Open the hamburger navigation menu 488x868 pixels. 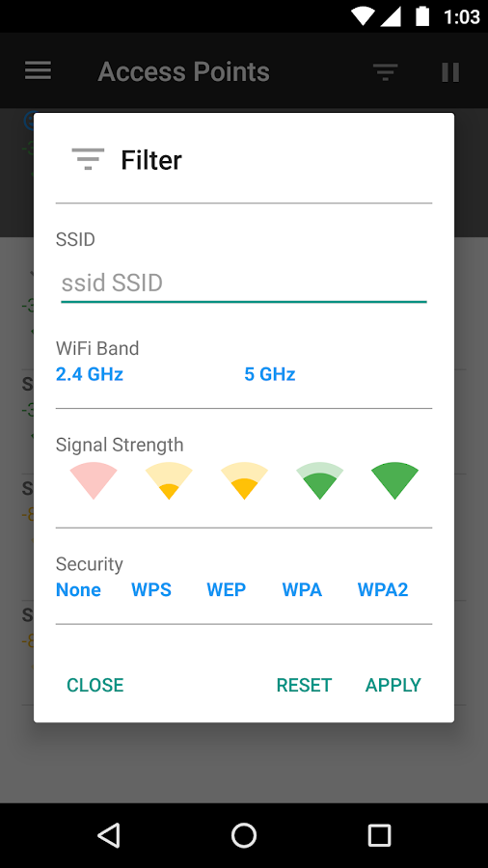click(x=39, y=71)
